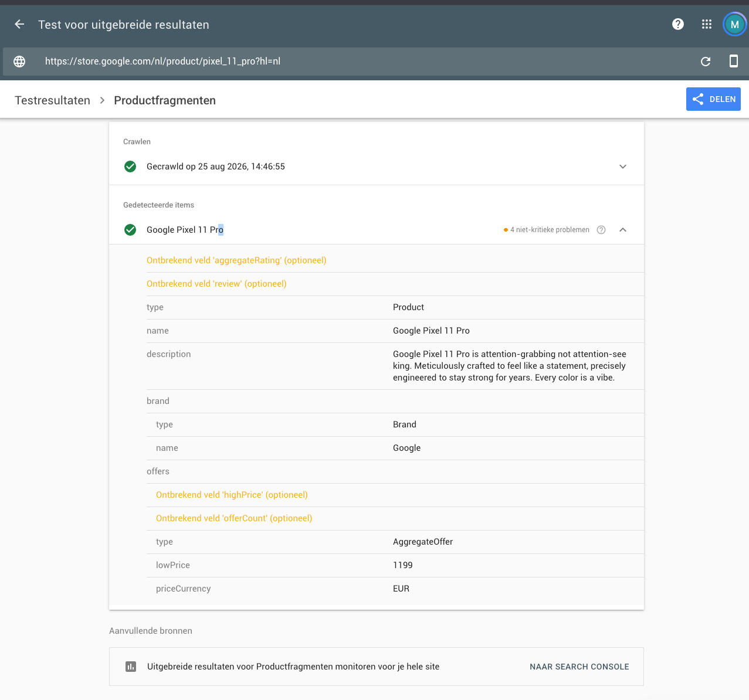Click brand name value 'Google'
The image size is (749, 700).
[406, 448]
